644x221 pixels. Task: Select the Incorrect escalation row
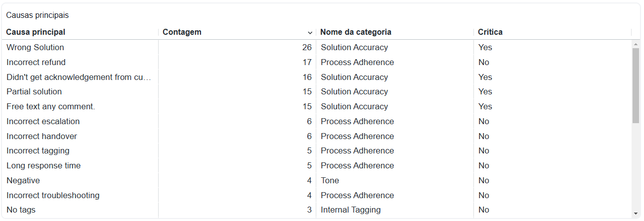coord(318,122)
